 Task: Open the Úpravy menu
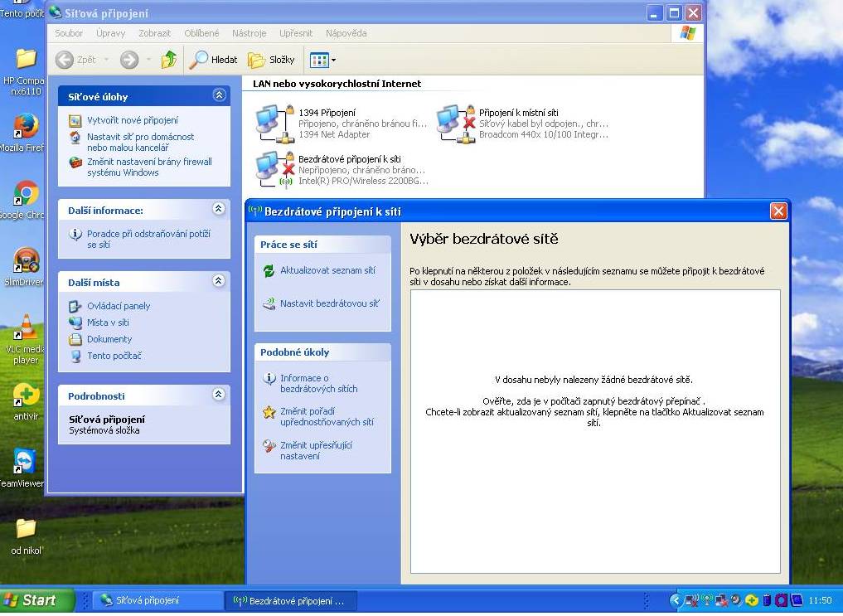[x=111, y=33]
